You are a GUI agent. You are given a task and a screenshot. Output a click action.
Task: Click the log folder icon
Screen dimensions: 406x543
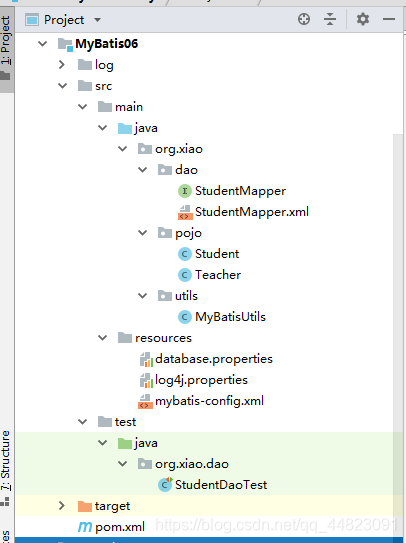[85, 64]
